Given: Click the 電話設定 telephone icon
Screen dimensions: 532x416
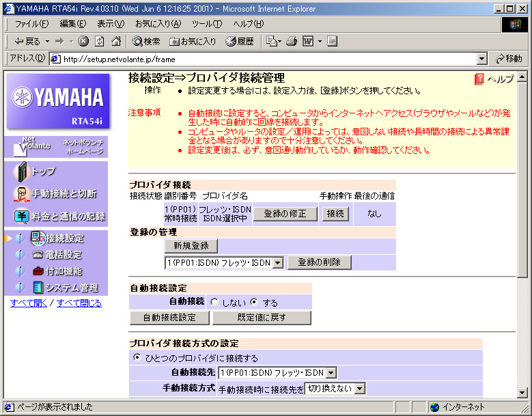Looking at the screenshot, I should coord(38,255).
